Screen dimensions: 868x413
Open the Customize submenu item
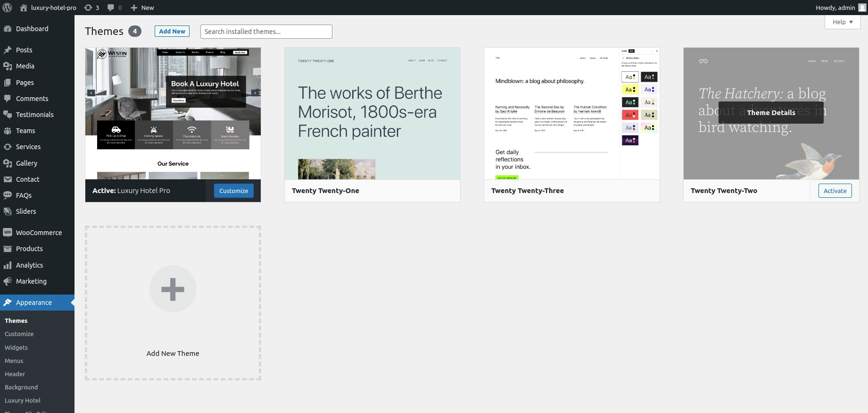click(x=19, y=334)
